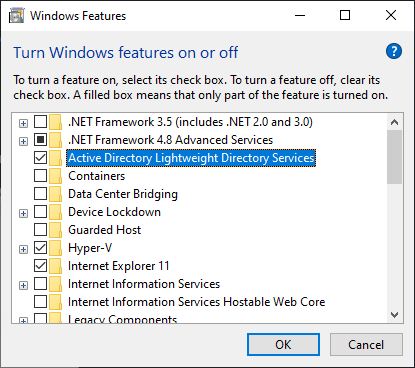Select the Data Center Bridging label

coord(123,194)
